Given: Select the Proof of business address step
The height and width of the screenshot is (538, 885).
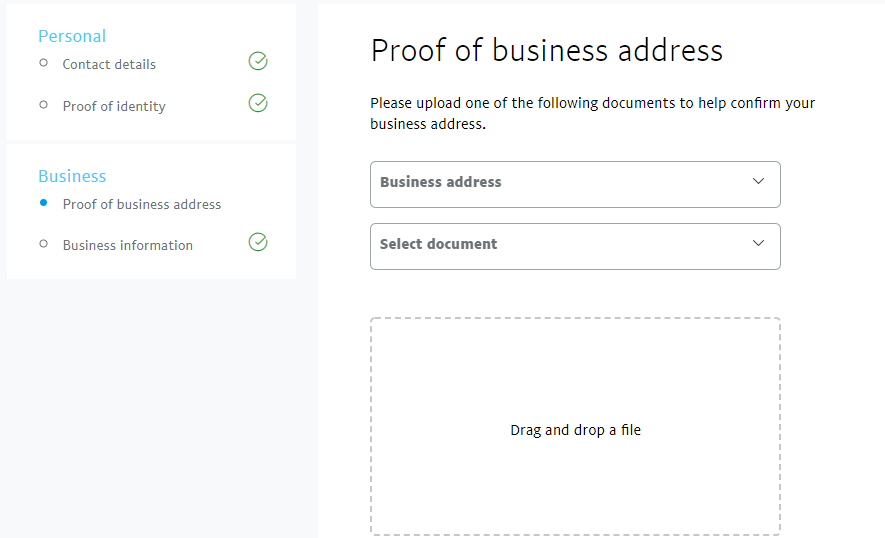Looking at the screenshot, I should tap(142, 204).
